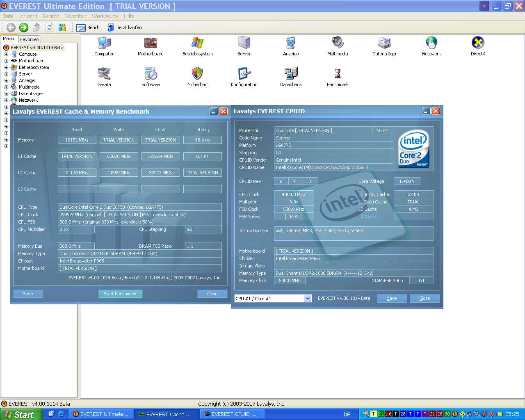Image resolution: width=525 pixels, height=420 pixels.
Task: Click the CPU Clock value 4000.0 MHz
Action: coord(294,194)
